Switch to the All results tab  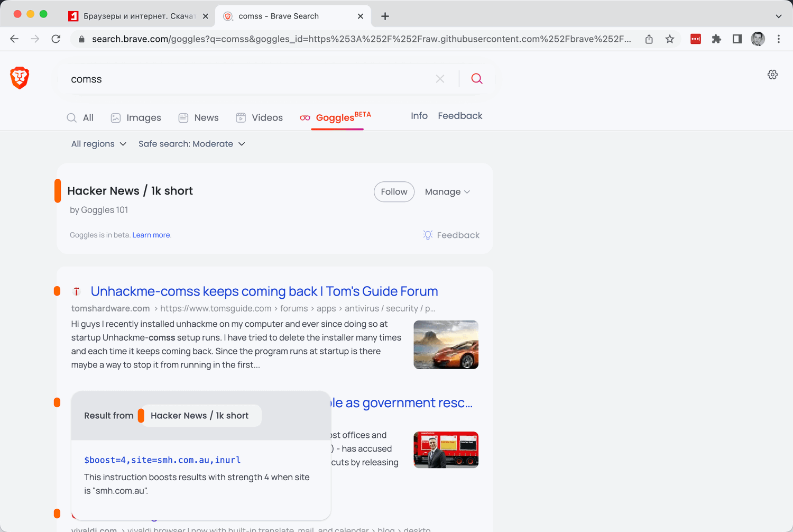point(80,118)
